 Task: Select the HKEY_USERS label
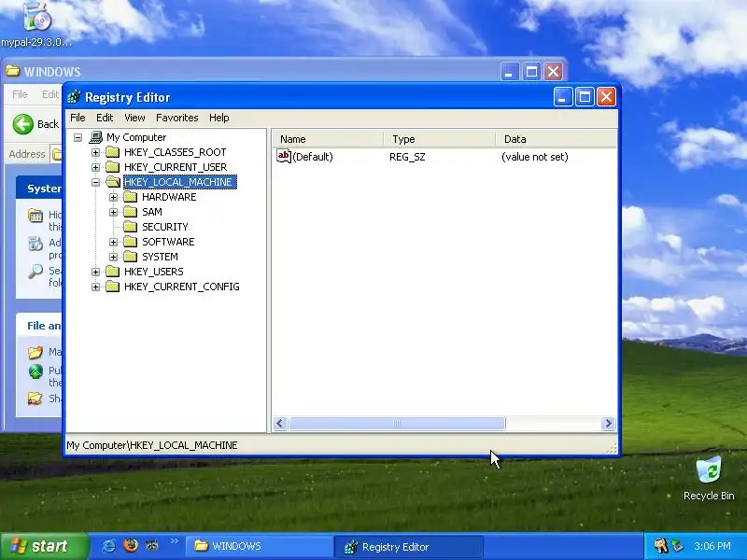[153, 272]
